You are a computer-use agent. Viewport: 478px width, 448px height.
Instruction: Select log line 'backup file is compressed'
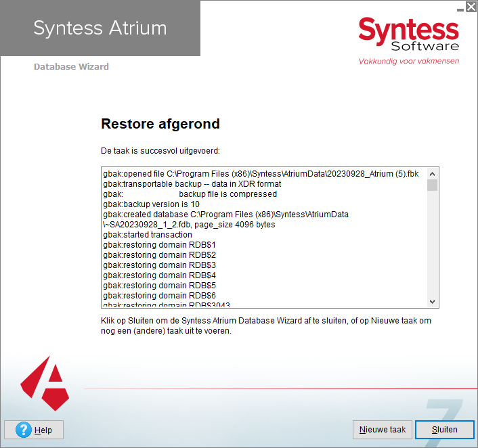pos(190,194)
